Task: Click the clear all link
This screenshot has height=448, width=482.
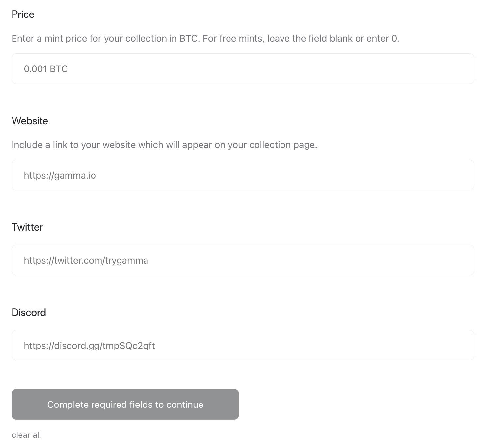Action: coord(26,435)
